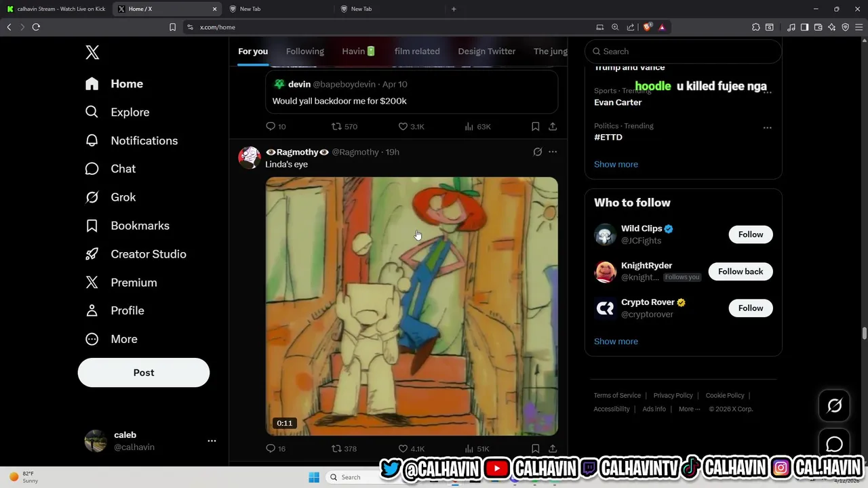868x488 pixels.
Task: Repost Ragmothy's post with 378 reposts
Action: [x=344, y=449]
